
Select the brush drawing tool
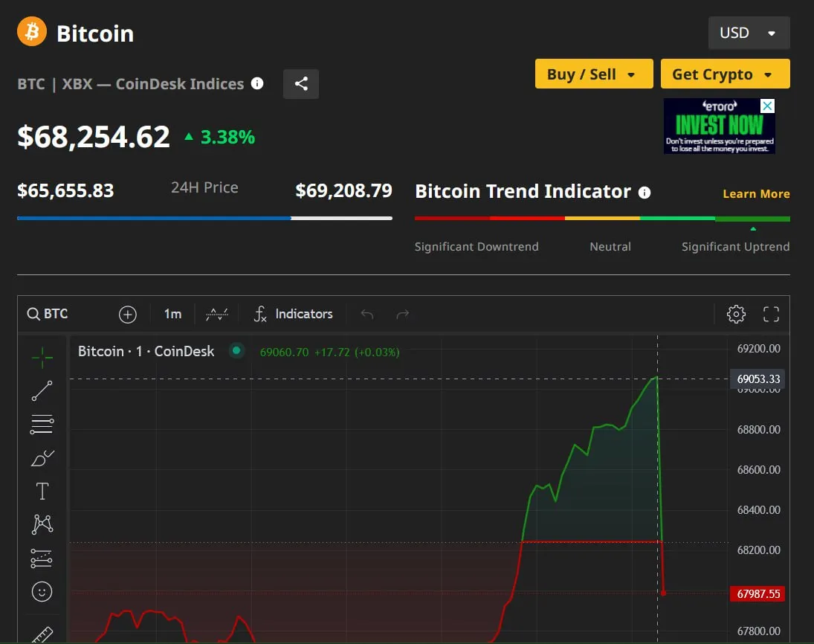pos(42,458)
